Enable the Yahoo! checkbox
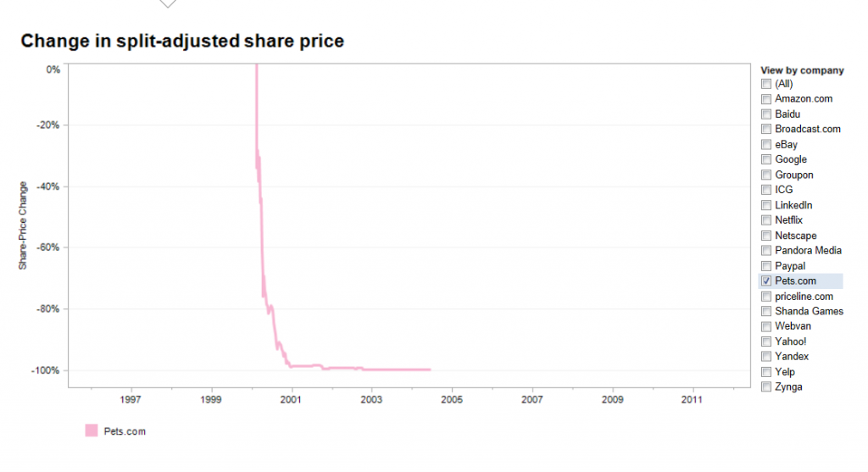The height and width of the screenshot is (472, 868). (x=766, y=342)
